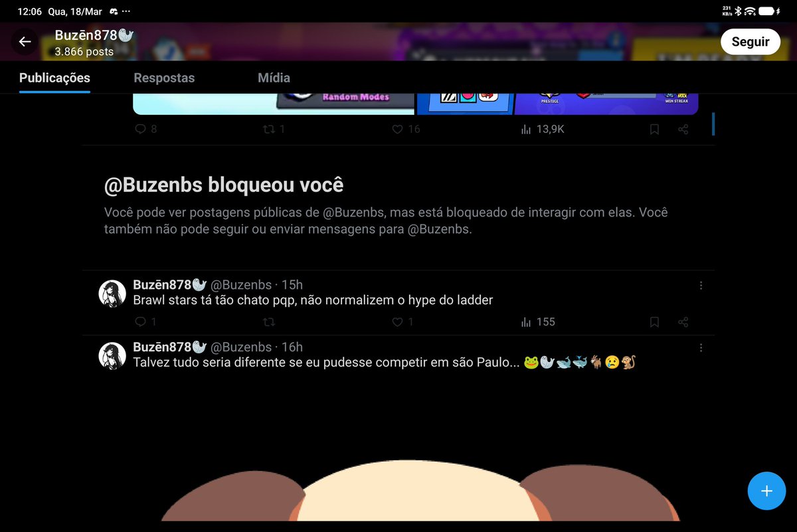Image resolution: width=797 pixels, height=532 pixels.
Task: Select the '@Buzenbs bloqueou você' heading
Action: click(x=224, y=185)
